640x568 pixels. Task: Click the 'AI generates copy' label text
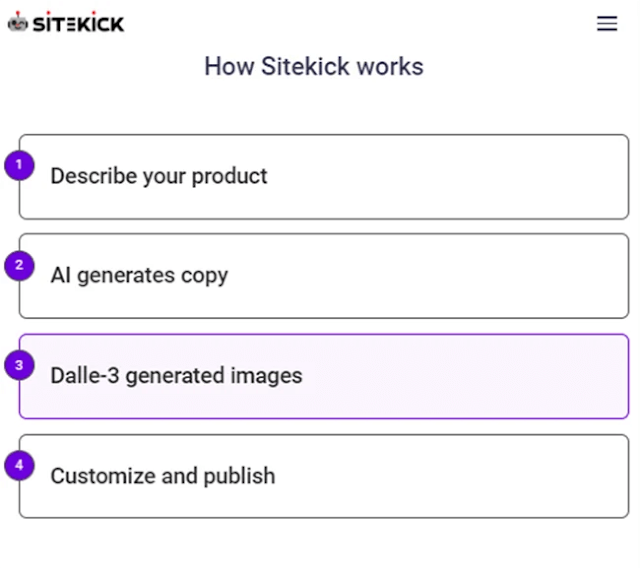point(139,275)
